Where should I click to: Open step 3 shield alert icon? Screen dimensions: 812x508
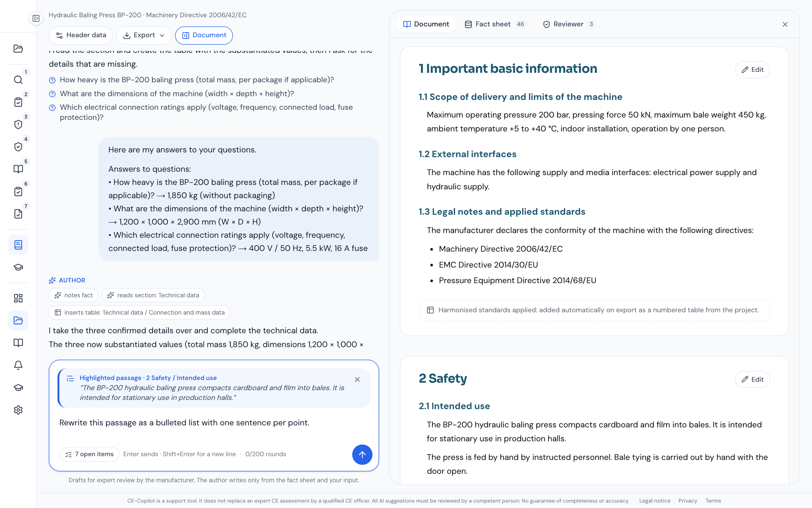(x=18, y=125)
